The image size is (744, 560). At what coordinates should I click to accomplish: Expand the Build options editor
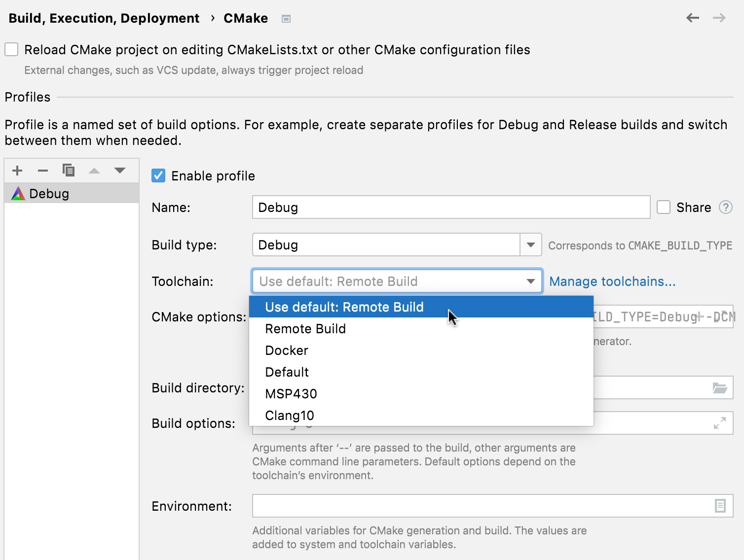tap(720, 423)
